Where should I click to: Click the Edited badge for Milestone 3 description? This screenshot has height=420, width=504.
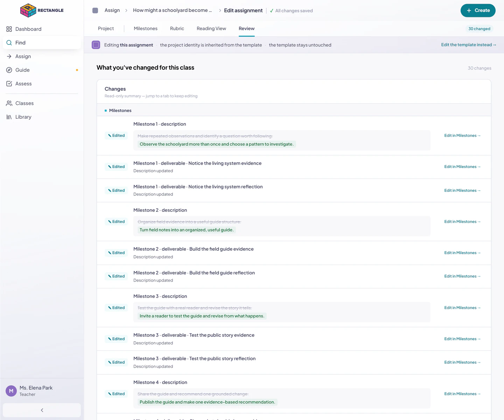click(x=116, y=308)
